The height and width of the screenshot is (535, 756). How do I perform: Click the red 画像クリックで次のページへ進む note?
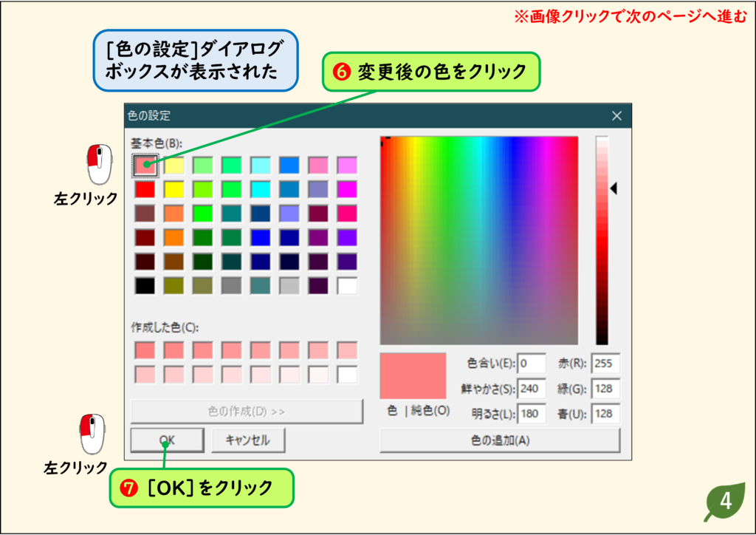[630, 16]
